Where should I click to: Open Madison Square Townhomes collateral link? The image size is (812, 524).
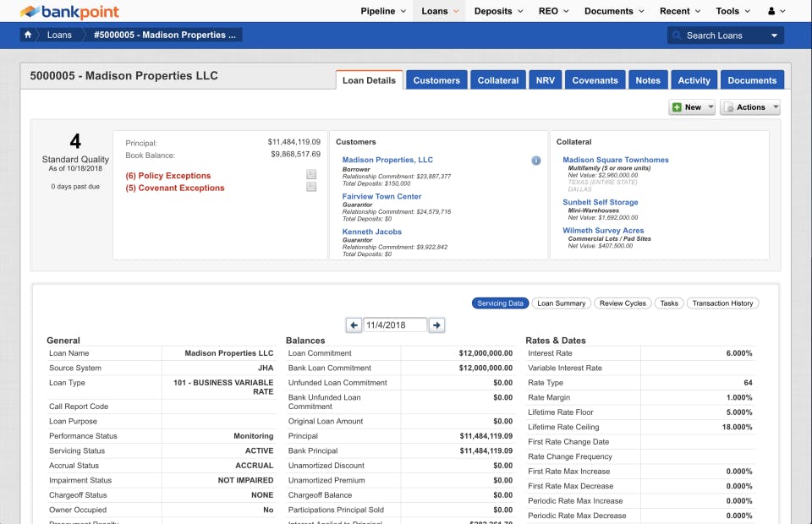615,160
